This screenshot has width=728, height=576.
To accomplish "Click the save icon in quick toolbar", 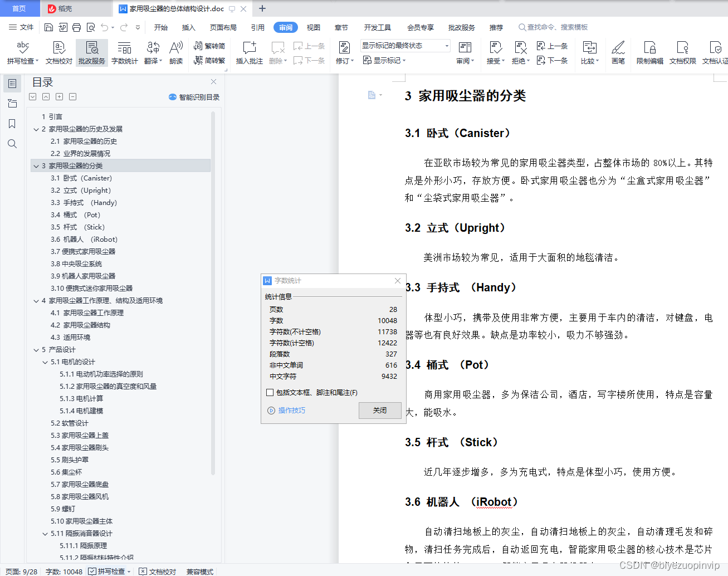I will tap(48, 27).
